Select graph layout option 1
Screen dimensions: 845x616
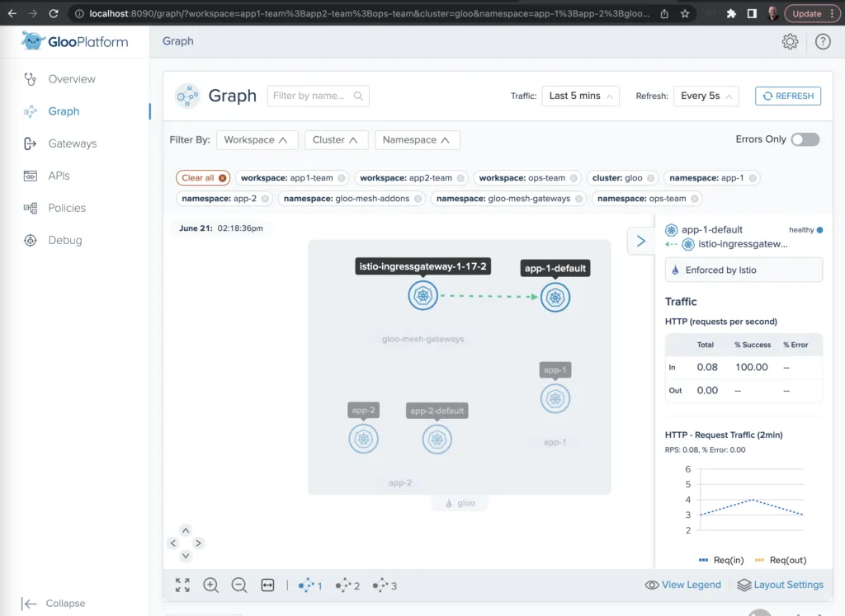coord(310,585)
